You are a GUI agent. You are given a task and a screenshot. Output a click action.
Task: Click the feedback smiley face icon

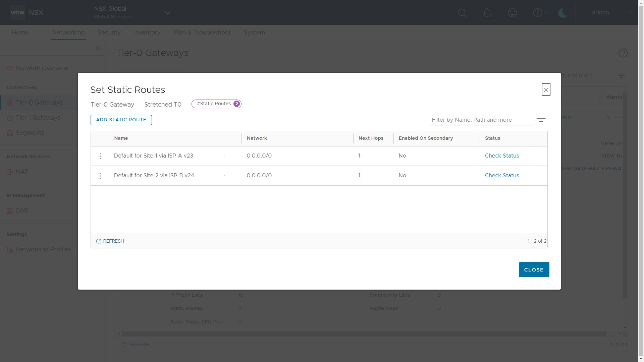pyautogui.click(x=512, y=13)
